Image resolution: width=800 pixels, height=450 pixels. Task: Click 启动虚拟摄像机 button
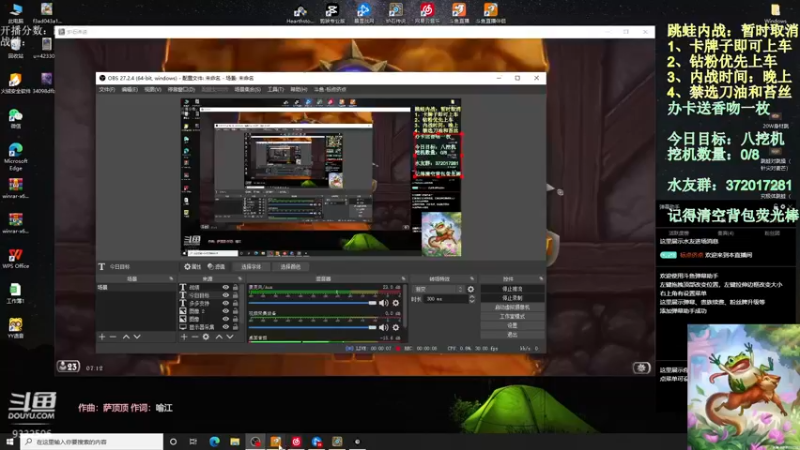pos(512,307)
